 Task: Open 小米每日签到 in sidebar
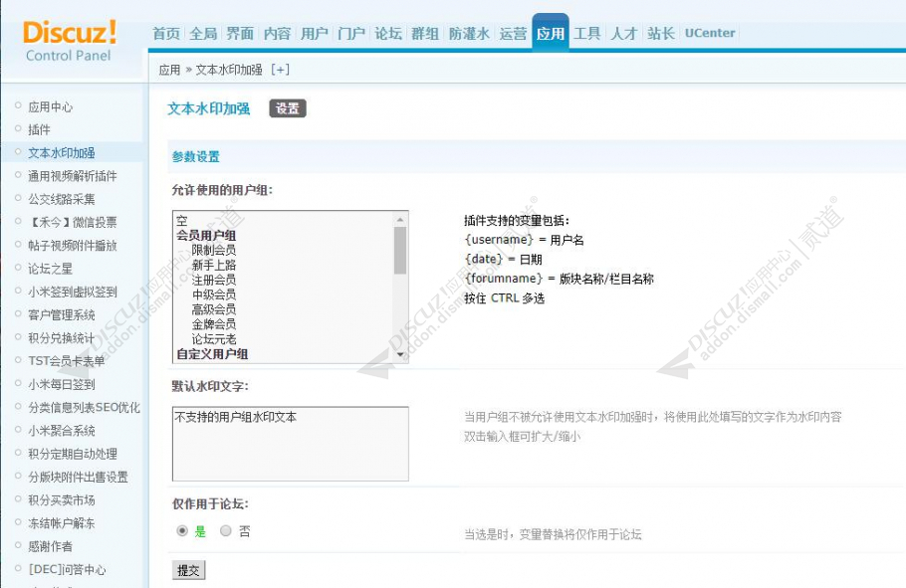62,384
